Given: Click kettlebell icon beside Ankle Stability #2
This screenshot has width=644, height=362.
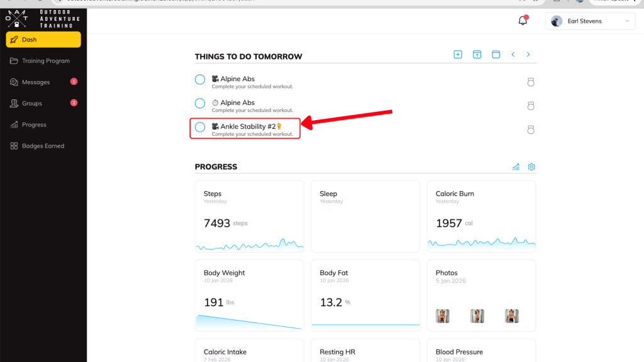Looking at the screenshot, I should point(530,129).
